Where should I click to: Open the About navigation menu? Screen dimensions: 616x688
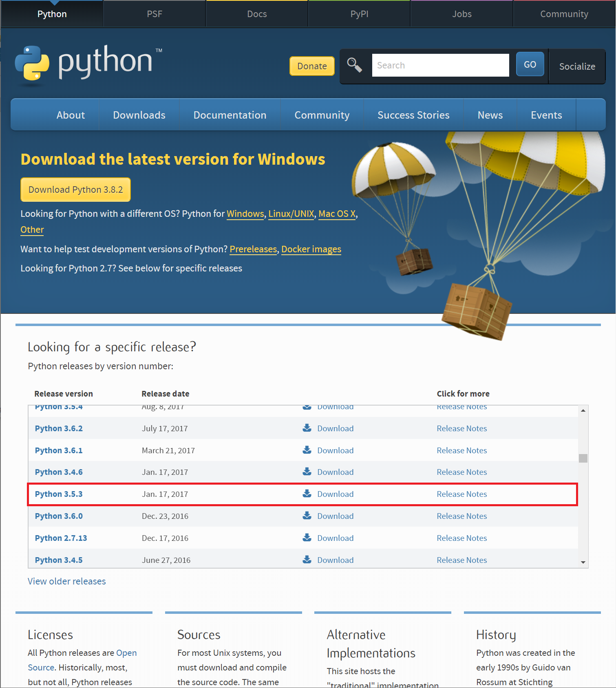pyautogui.click(x=71, y=115)
